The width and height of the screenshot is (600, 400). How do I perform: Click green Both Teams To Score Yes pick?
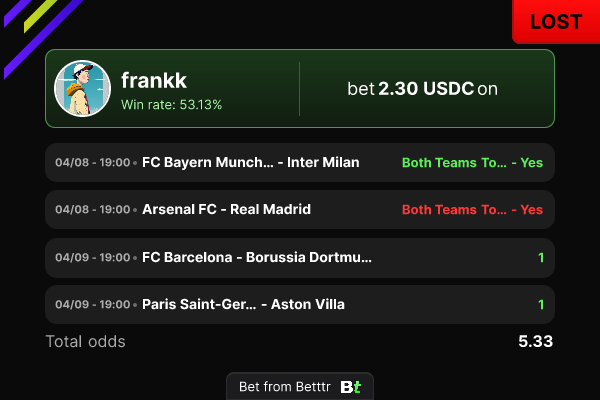tap(472, 163)
